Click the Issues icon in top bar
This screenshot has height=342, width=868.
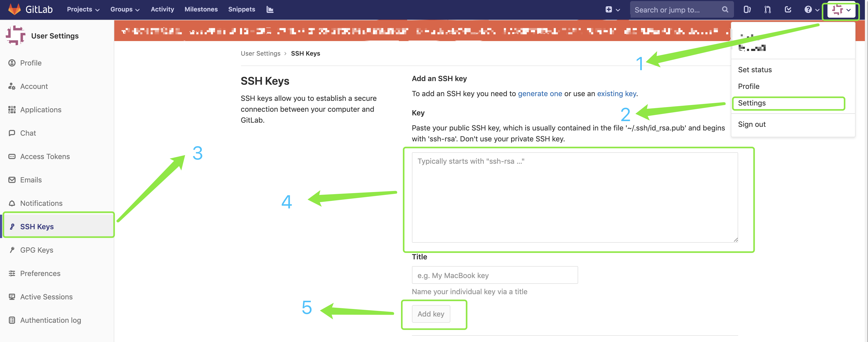(x=747, y=9)
